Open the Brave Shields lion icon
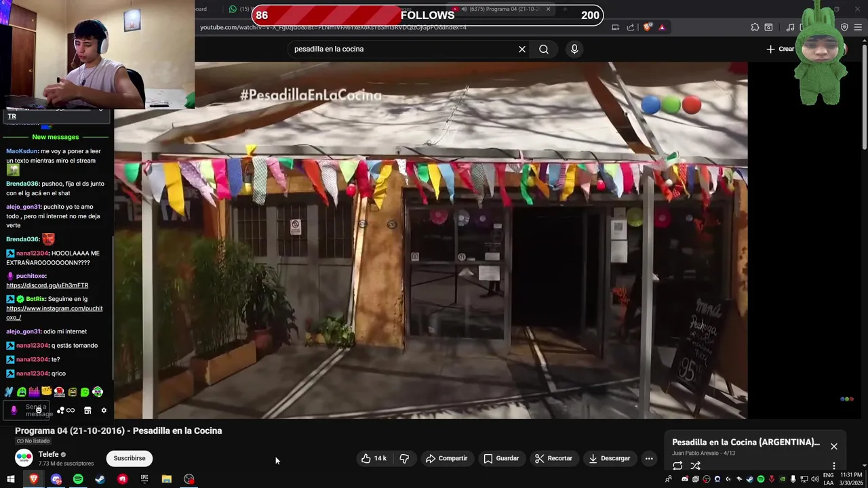868x488 pixels. pos(648,27)
